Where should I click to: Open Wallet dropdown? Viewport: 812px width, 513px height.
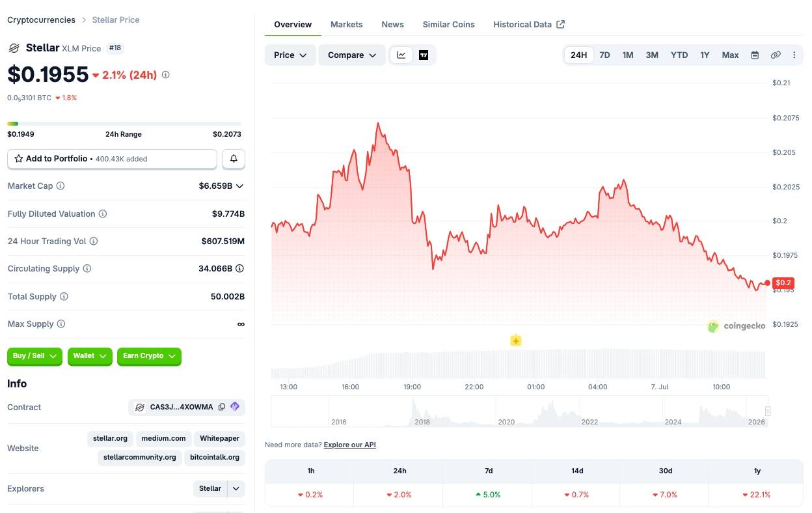(x=90, y=356)
